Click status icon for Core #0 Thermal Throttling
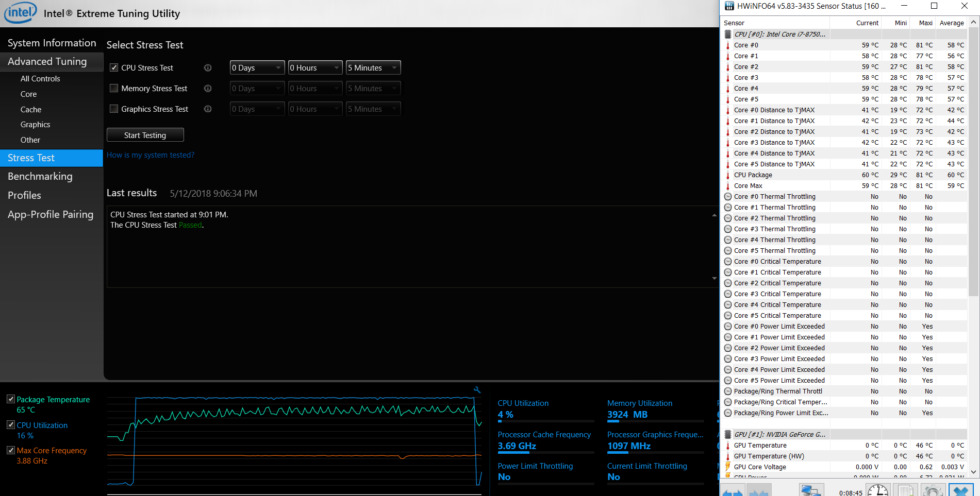Viewport: 980px width, 496px height. (728, 197)
